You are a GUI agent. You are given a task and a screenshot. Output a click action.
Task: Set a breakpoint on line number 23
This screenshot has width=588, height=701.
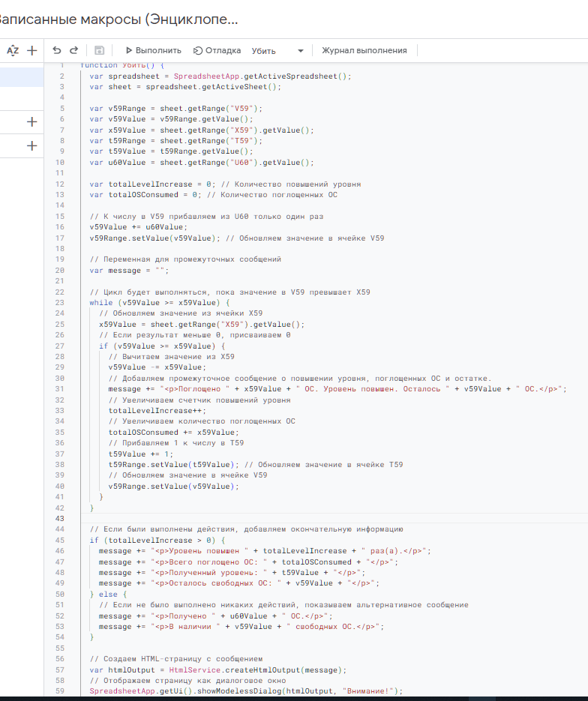59,303
